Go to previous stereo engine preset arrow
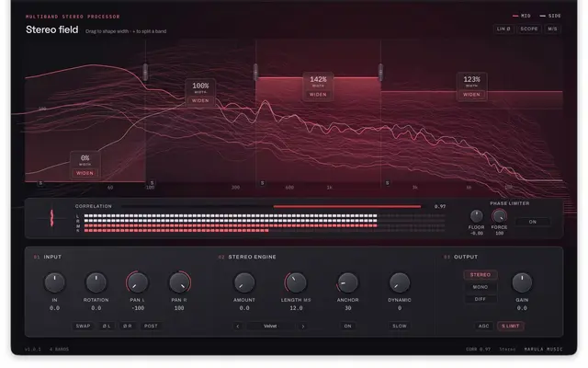Screen dimensions: 588x368 pos(237,326)
